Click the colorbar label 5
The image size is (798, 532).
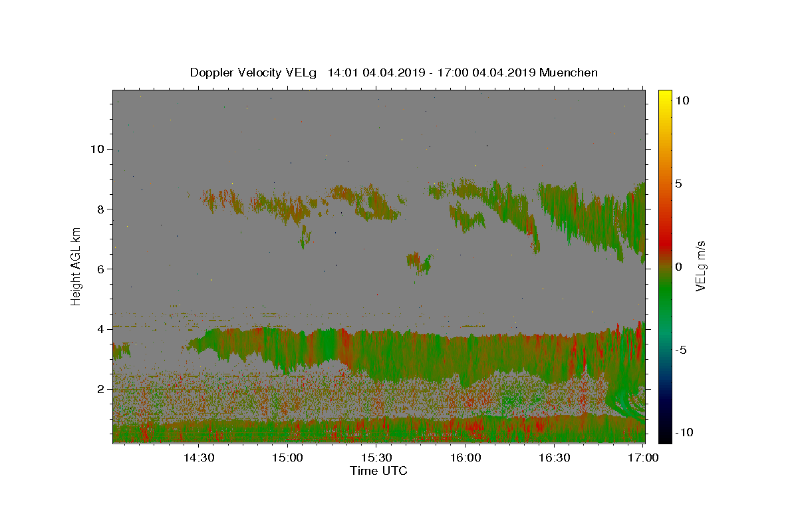(679, 184)
